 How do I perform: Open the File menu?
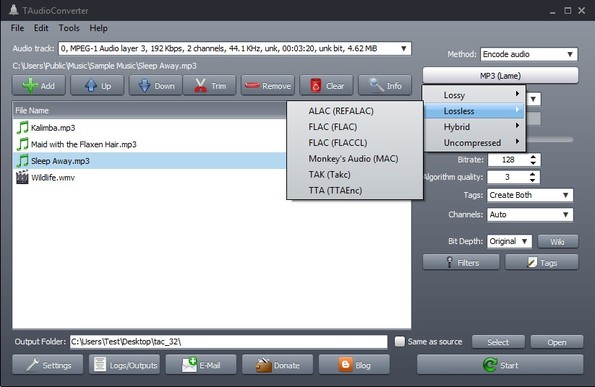tap(17, 28)
